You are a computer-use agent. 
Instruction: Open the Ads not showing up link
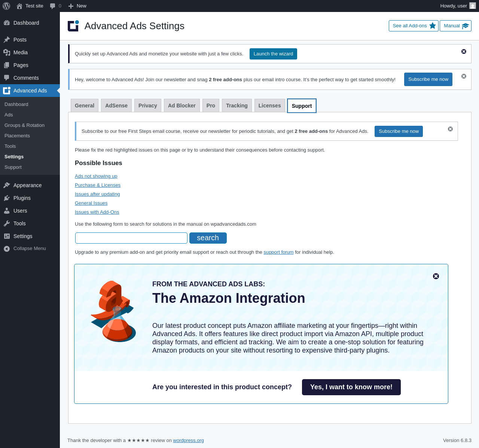(96, 176)
